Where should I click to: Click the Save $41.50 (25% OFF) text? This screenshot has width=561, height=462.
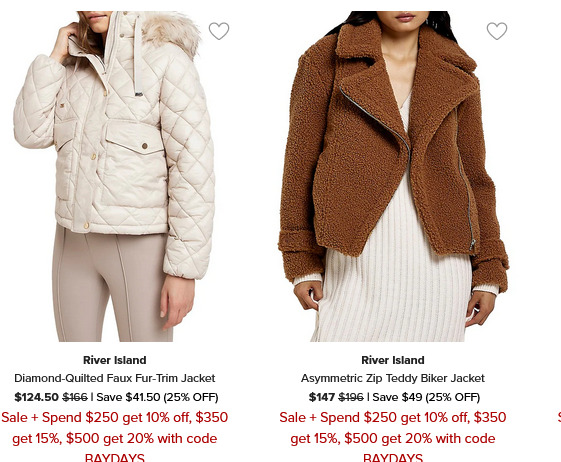click(x=157, y=397)
